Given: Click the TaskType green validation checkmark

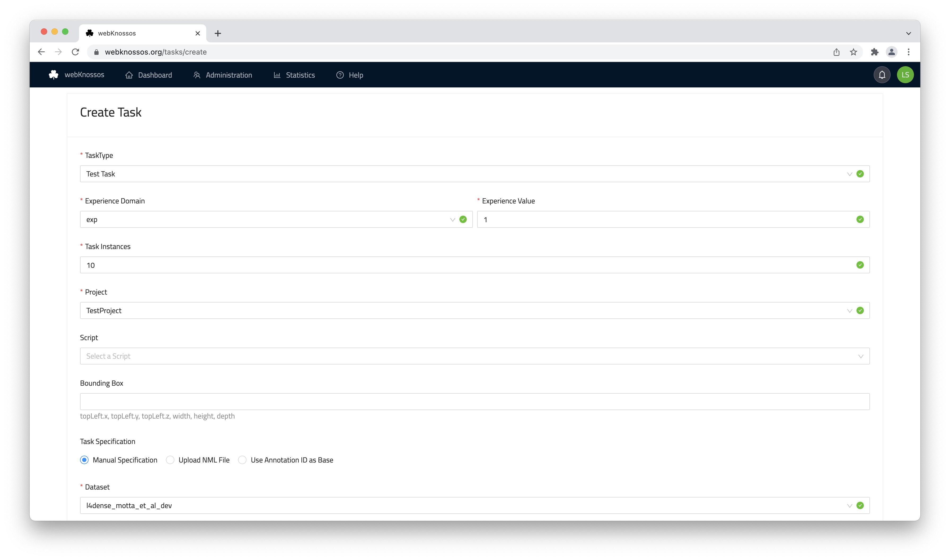Looking at the screenshot, I should (x=860, y=174).
